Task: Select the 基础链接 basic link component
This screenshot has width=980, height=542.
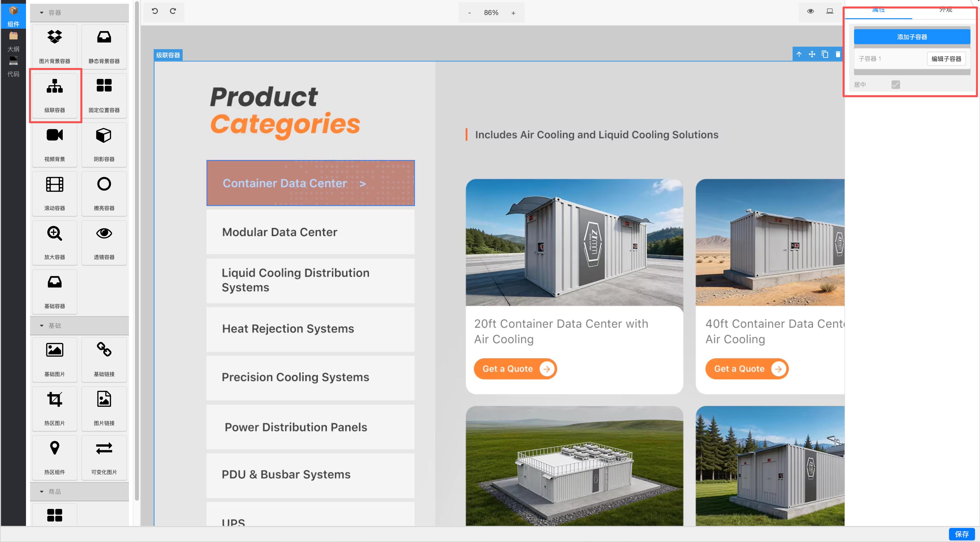Action: pos(104,360)
